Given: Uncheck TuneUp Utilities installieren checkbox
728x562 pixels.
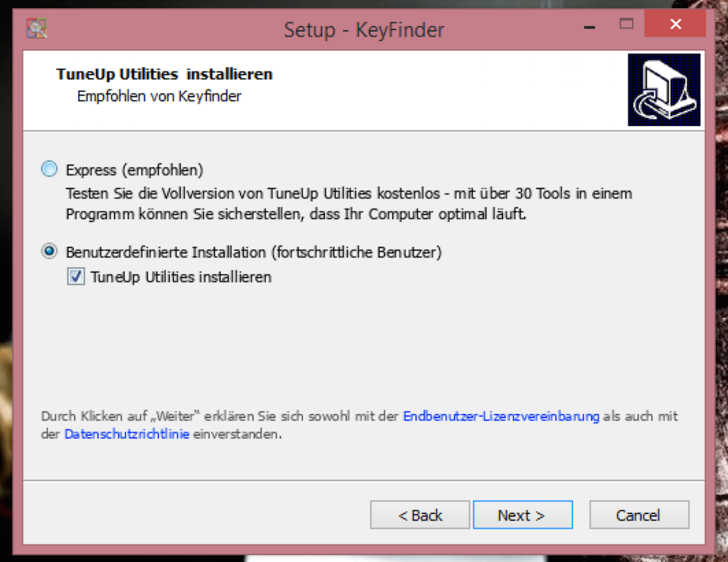Looking at the screenshot, I should pyautogui.click(x=76, y=277).
